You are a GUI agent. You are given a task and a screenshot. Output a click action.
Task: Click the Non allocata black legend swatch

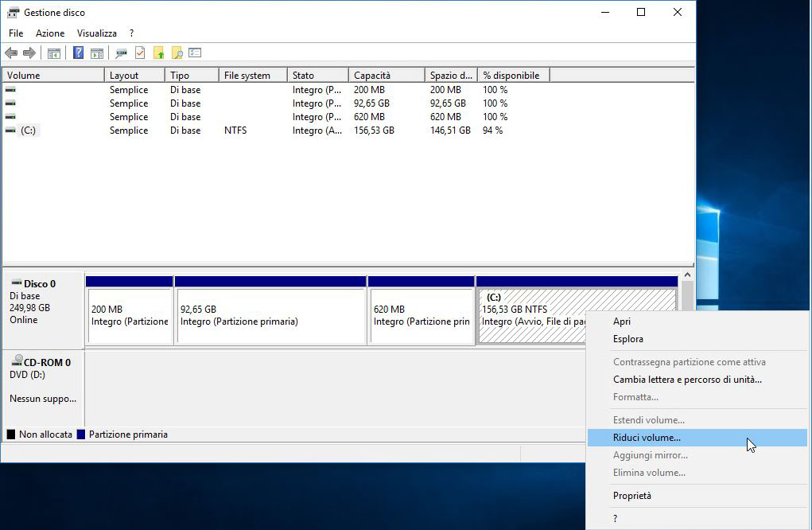tap(10, 435)
